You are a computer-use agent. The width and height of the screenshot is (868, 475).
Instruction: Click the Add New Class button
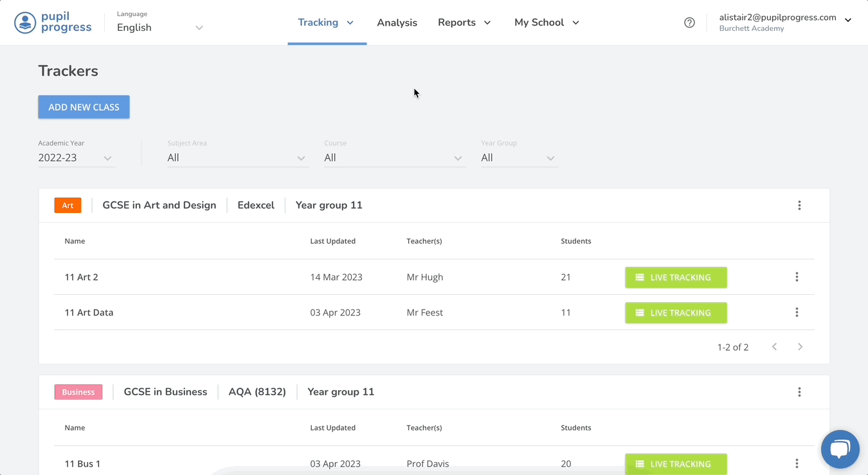click(x=84, y=107)
